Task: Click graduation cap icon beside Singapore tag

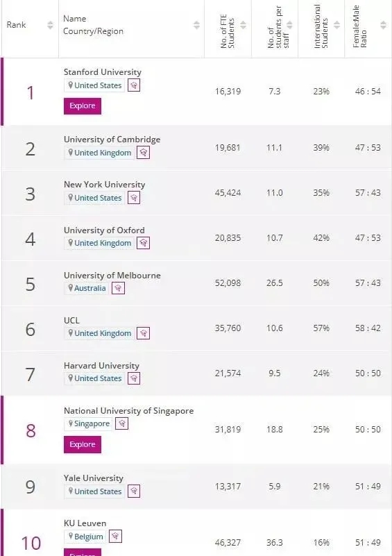Action: click(121, 423)
